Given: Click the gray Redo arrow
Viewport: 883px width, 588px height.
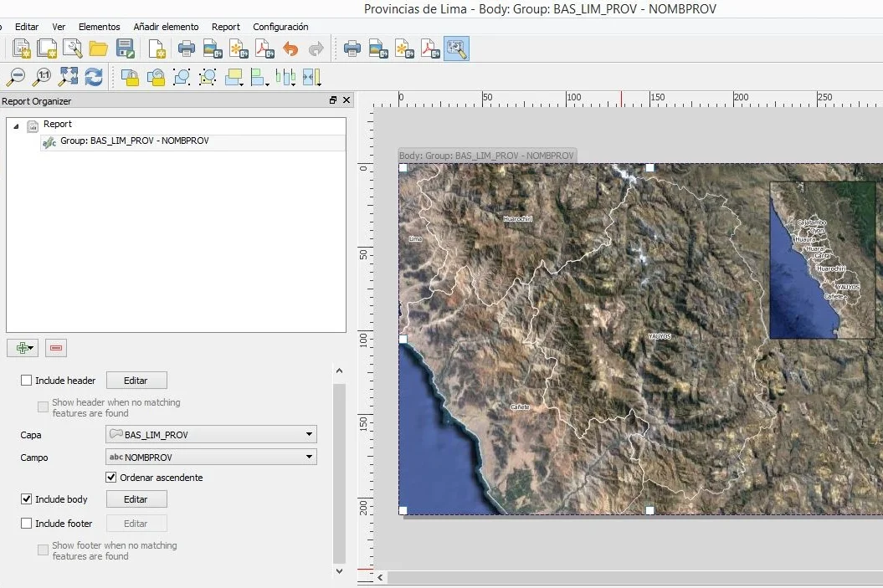Looking at the screenshot, I should (316, 49).
